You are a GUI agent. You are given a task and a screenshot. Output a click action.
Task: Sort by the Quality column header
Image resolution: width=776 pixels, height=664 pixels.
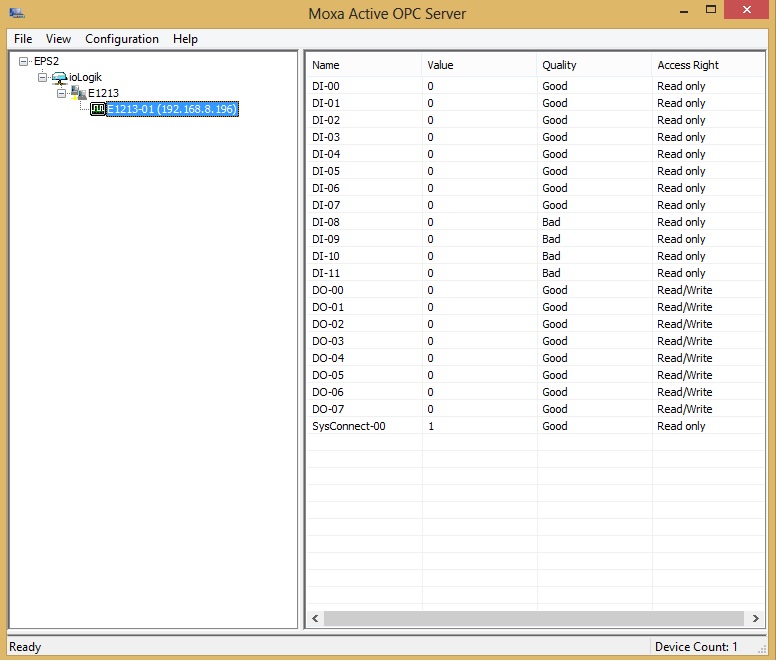pyautogui.click(x=594, y=65)
